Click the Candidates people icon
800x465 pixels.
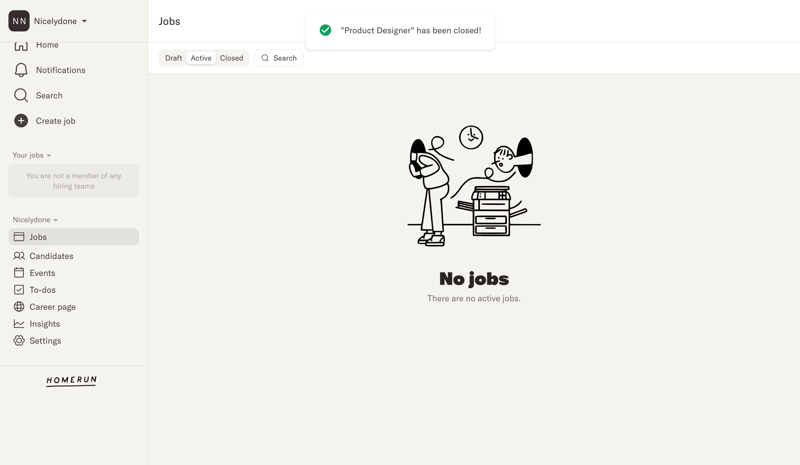click(19, 256)
